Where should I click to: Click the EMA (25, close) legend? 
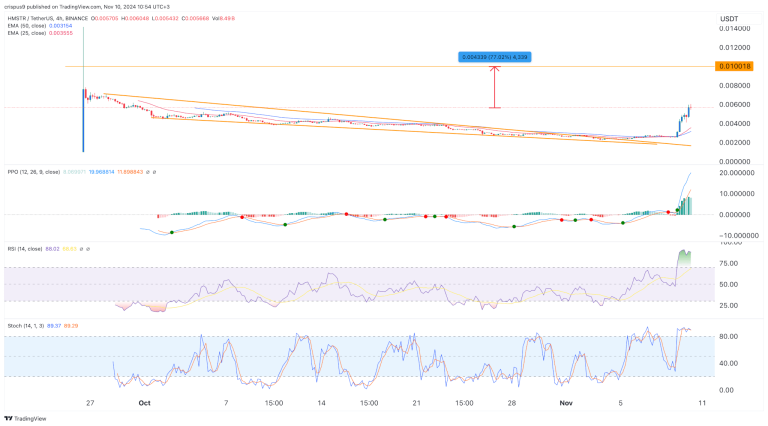coord(27,33)
